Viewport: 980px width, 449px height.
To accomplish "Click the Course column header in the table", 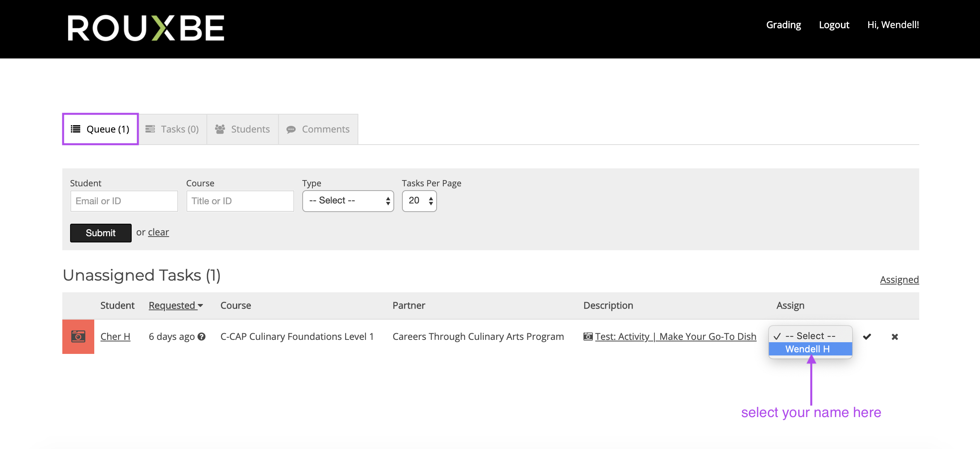I will tap(236, 305).
